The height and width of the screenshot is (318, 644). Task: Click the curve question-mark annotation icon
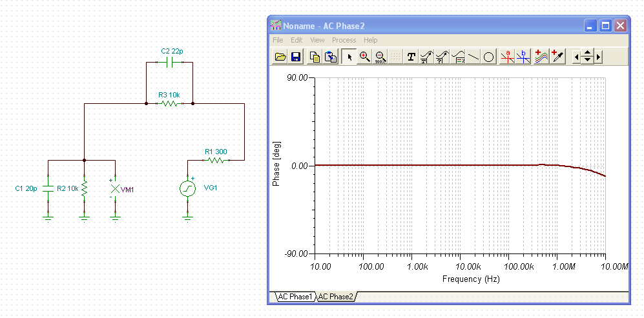click(442, 57)
